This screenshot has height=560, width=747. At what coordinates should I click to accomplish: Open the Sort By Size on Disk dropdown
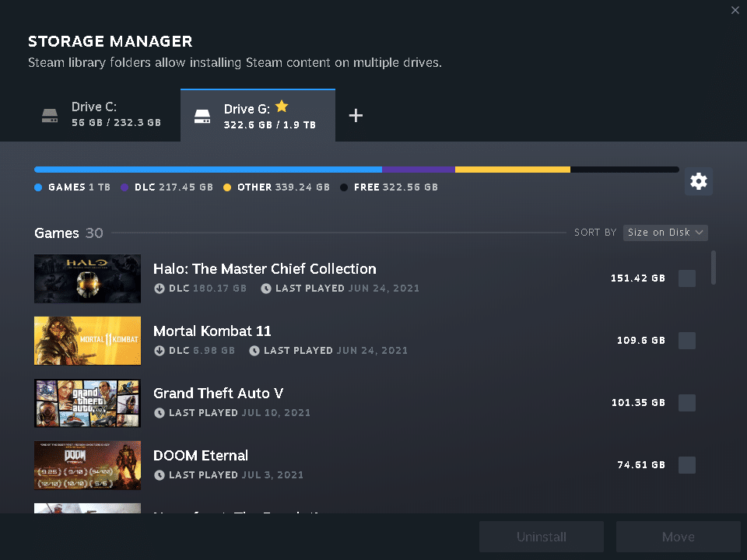(665, 233)
